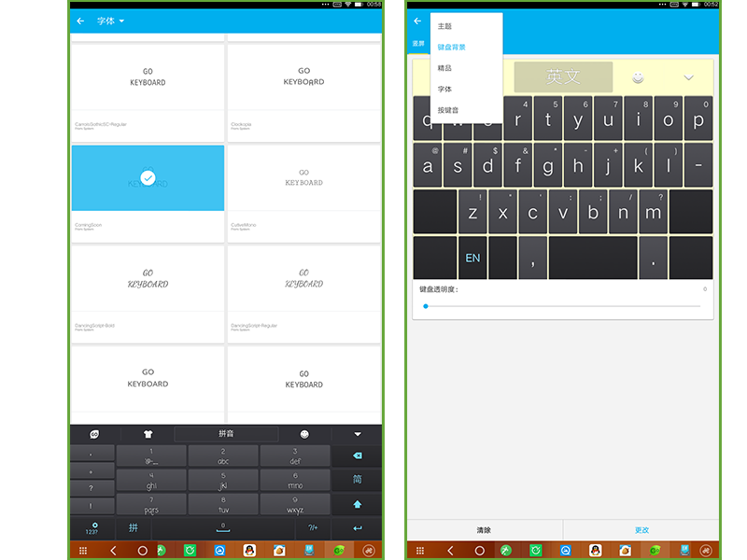Tap the GO logo icon on keyboard toolbar

click(x=94, y=434)
